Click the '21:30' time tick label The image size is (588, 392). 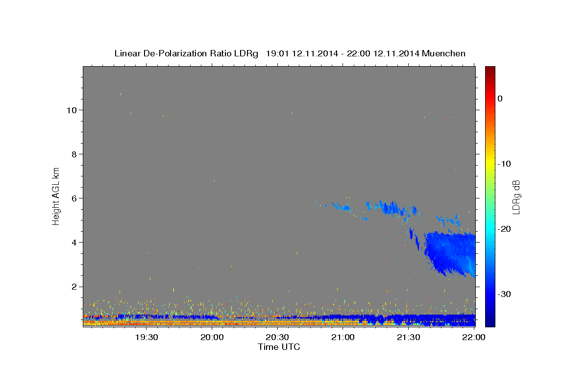pyautogui.click(x=408, y=338)
